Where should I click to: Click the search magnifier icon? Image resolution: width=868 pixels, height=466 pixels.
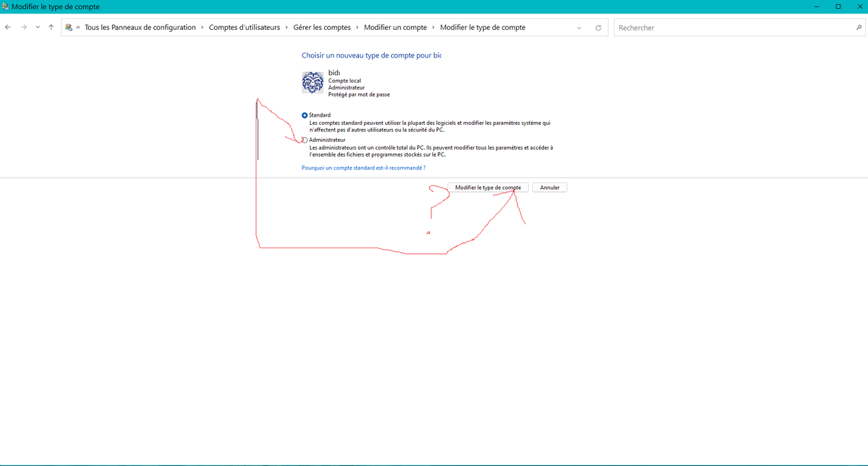tap(859, 28)
